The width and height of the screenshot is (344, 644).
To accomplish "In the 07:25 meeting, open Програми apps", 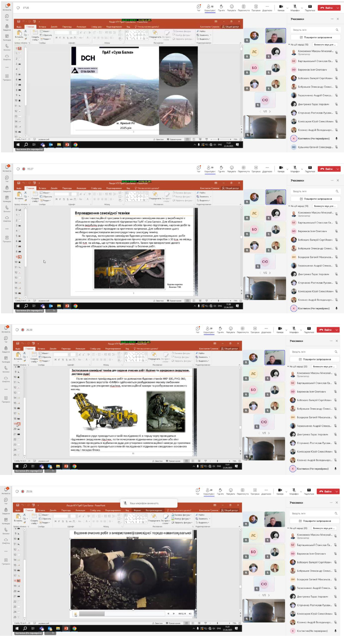I will (x=256, y=7).
